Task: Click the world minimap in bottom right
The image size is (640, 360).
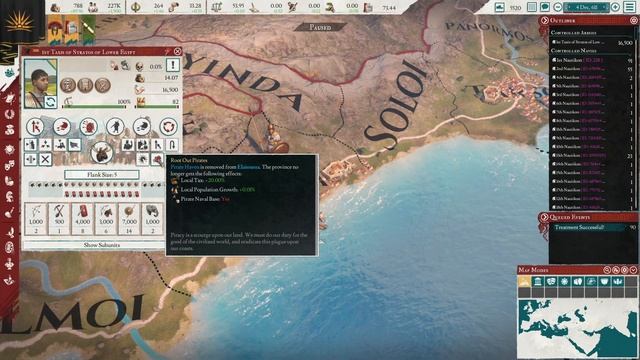Action: [577, 328]
